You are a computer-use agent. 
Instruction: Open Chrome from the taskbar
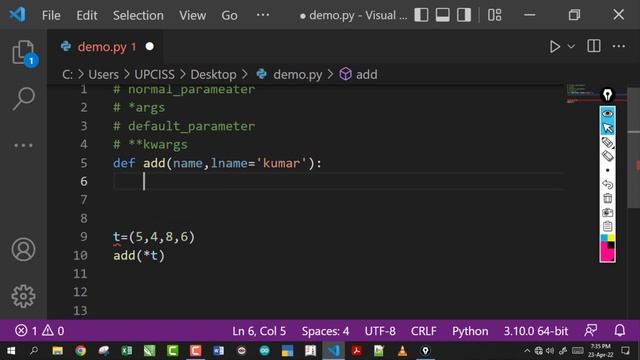tap(80, 351)
